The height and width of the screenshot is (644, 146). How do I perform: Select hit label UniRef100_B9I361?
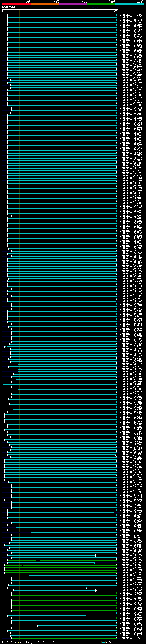131,53
